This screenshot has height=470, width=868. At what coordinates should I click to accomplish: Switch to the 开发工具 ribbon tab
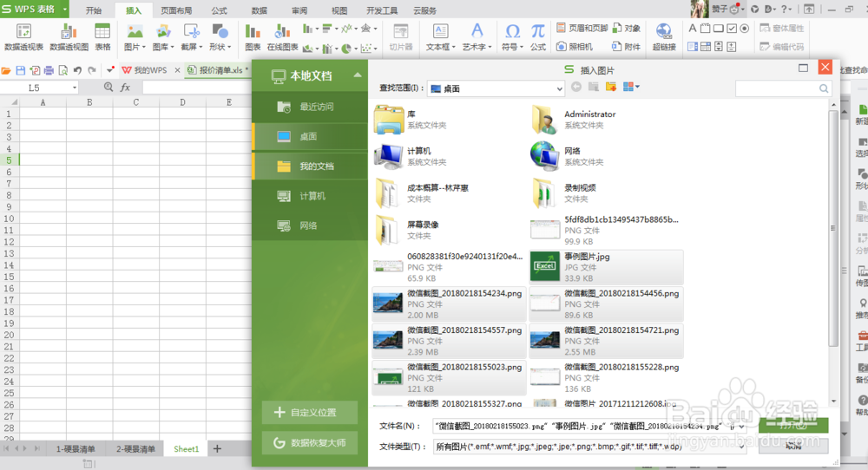pyautogui.click(x=382, y=10)
